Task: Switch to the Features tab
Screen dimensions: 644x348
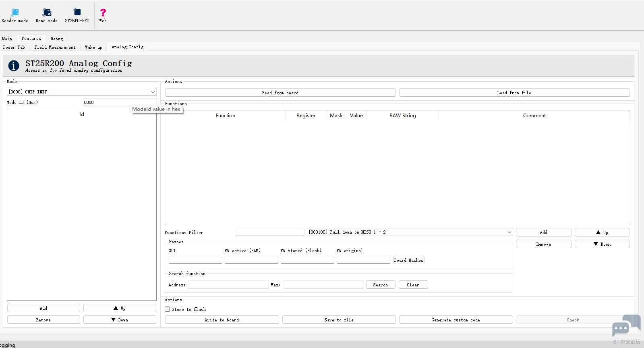Action: tap(31, 39)
